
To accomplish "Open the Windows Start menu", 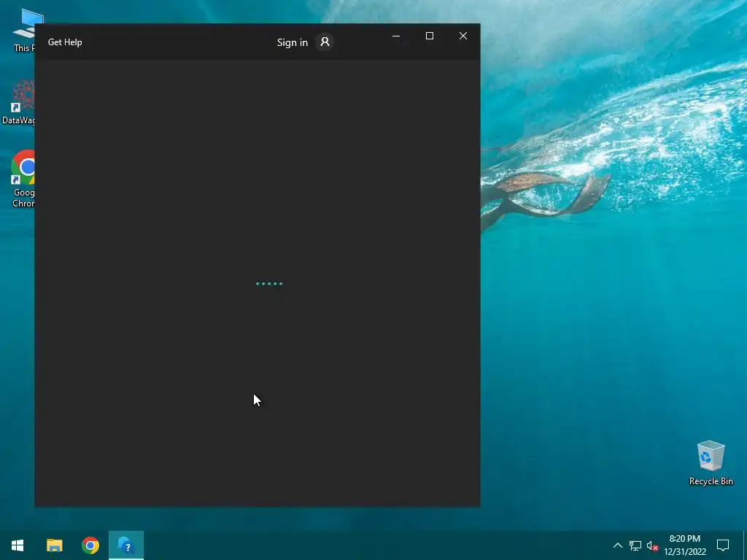I will click(18, 545).
